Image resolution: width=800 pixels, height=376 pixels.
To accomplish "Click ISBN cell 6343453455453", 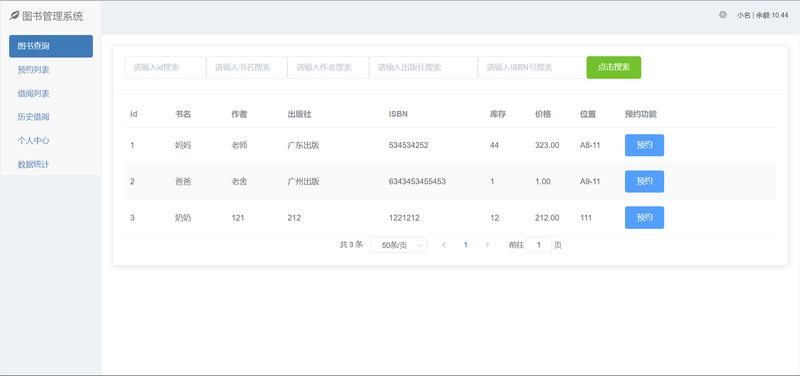I will pyautogui.click(x=417, y=181).
